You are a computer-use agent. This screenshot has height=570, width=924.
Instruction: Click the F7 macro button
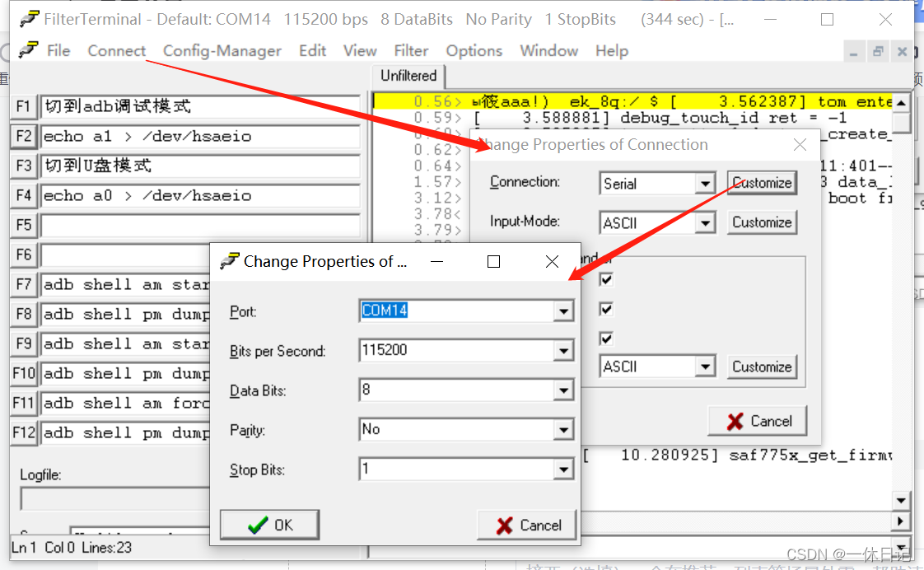click(x=24, y=285)
